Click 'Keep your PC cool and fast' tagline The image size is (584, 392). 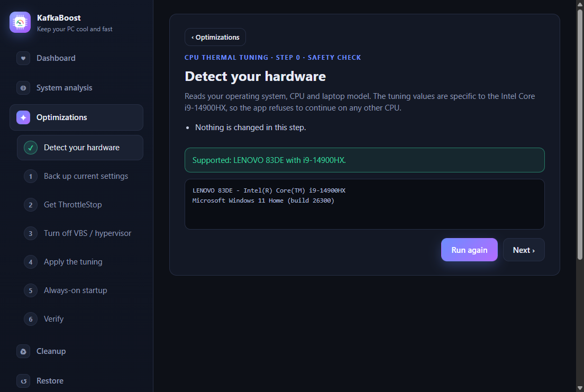click(75, 29)
